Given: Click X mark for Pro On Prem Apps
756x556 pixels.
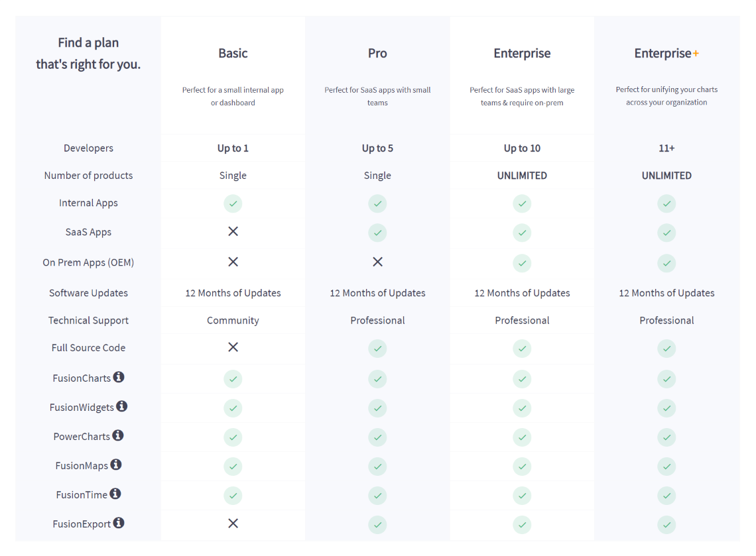Looking at the screenshot, I should pos(377,262).
